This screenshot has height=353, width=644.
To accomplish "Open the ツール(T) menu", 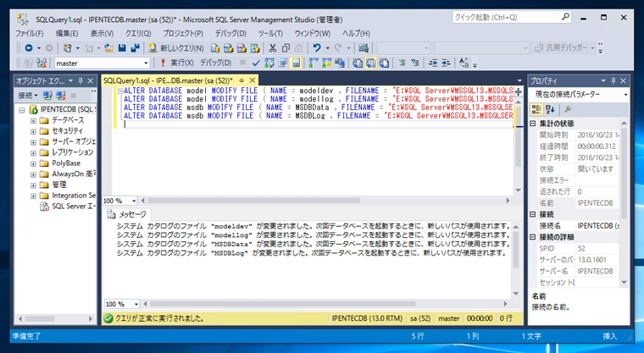I will pos(270,33).
